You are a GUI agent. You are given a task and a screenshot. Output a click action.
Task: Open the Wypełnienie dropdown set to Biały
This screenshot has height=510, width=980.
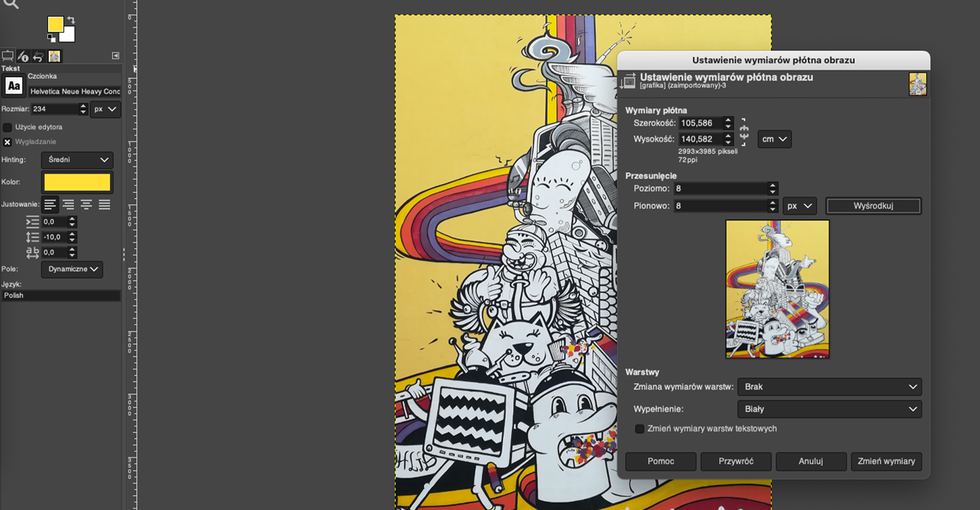pos(829,409)
